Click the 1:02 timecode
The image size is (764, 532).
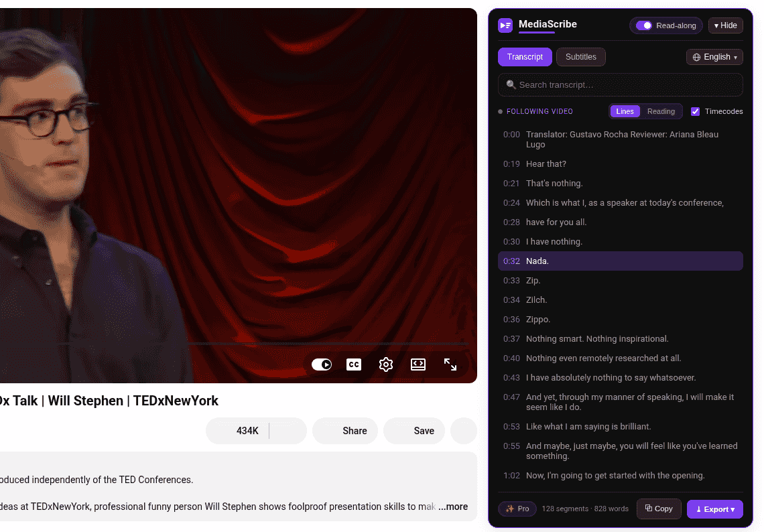[511, 476]
